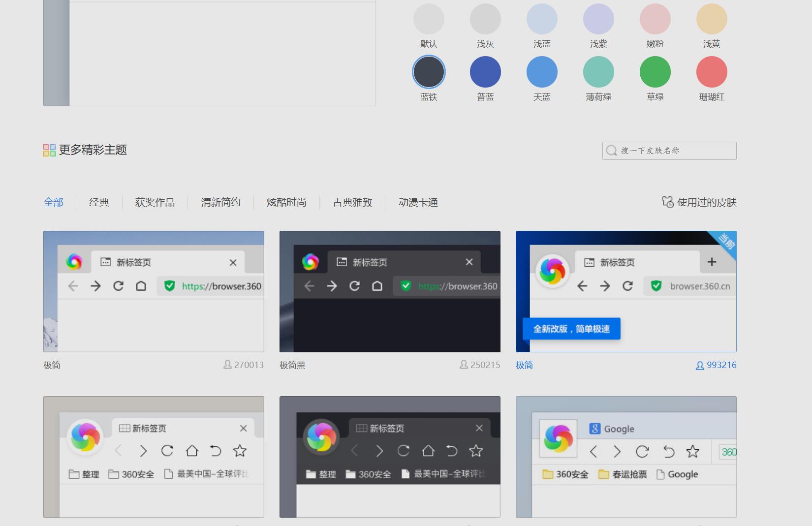This screenshot has width=812, height=526.
Task: Open the 炫酷时尚 theme category
Action: [286, 202]
